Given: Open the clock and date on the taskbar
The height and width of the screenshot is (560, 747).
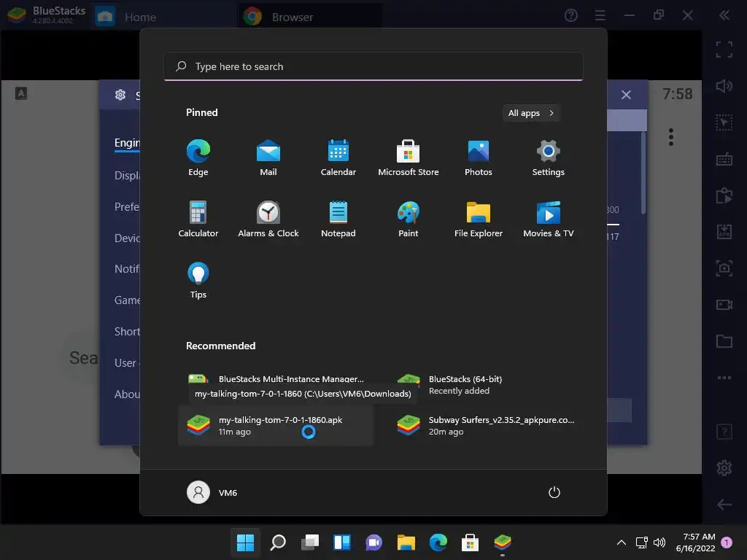Looking at the screenshot, I should 695,542.
